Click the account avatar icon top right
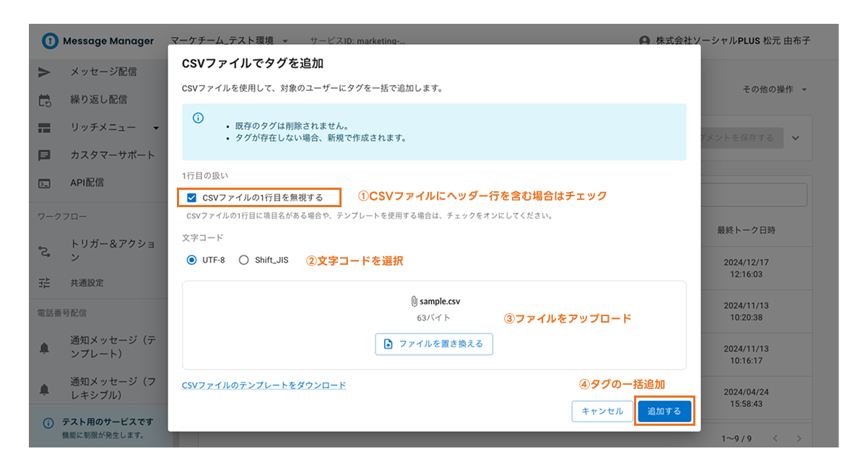The width and height of the screenshot is (868, 472). [x=645, y=41]
